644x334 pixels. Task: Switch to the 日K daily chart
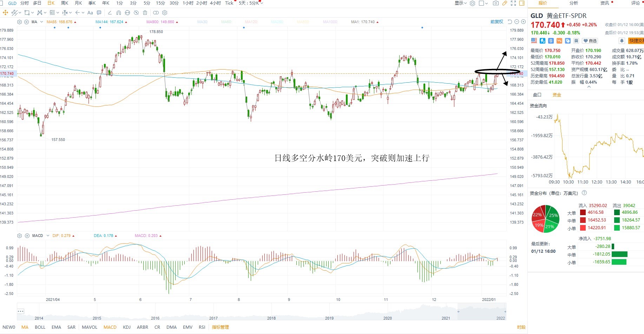(x=51, y=3)
